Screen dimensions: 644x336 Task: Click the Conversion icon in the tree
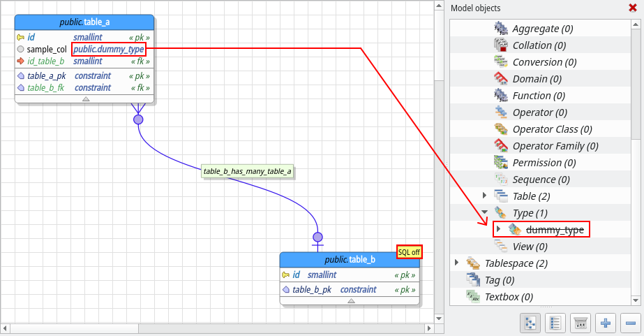pos(501,61)
